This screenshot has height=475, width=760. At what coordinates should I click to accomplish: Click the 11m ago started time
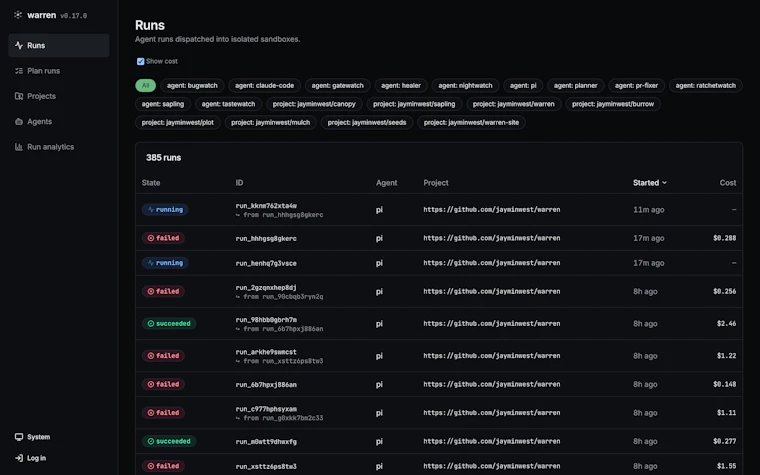pyautogui.click(x=649, y=209)
